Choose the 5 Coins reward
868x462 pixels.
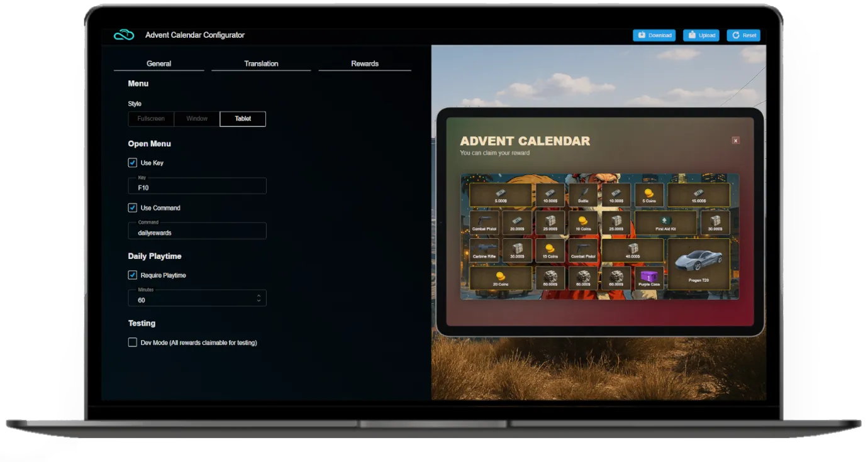point(649,194)
